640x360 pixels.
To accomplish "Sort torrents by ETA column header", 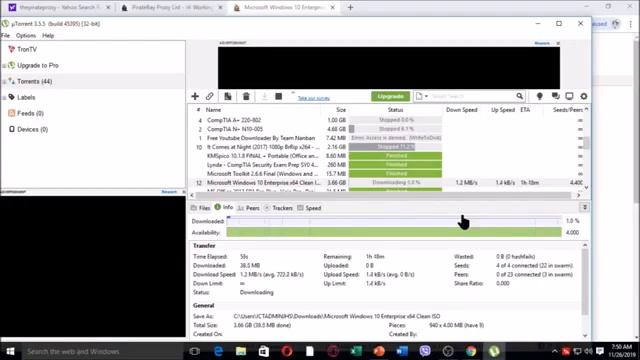I will pos(525,110).
